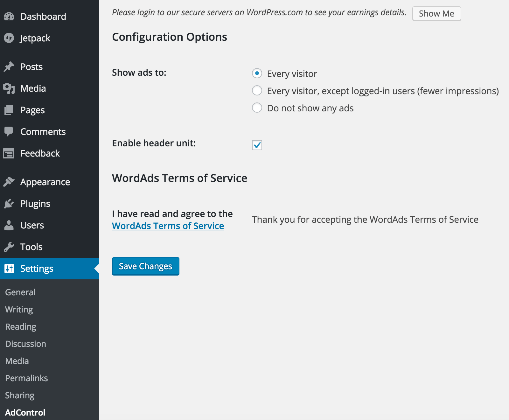
Task: Uncheck the Enable header unit checkbox
Action: pyautogui.click(x=257, y=145)
